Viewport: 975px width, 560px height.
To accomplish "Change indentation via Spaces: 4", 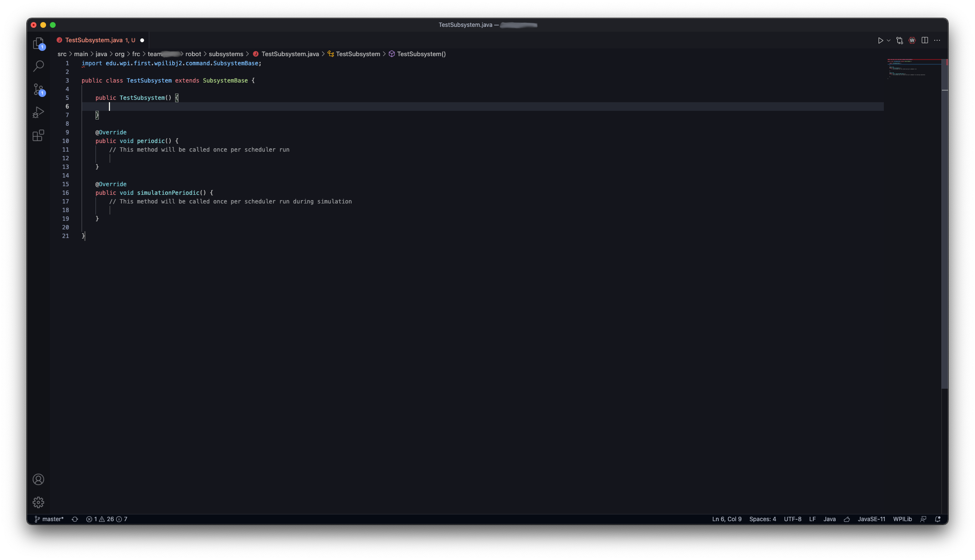I will coord(762,519).
